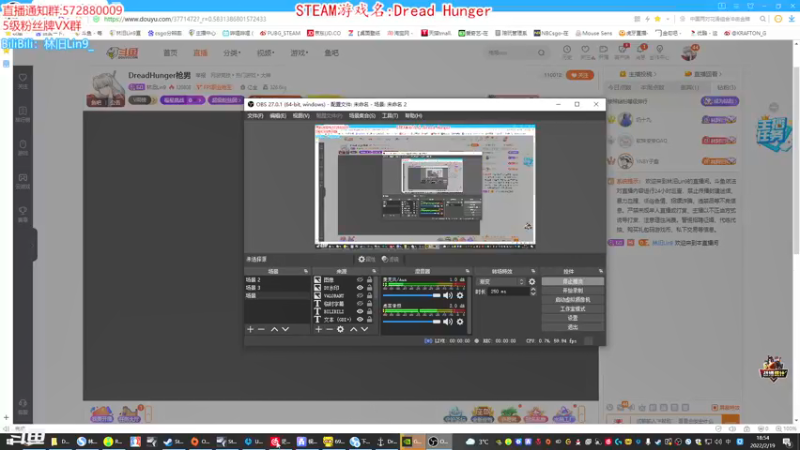Mute the 桌面音频 speaker icon
The height and width of the screenshot is (450, 800).
click(x=448, y=322)
